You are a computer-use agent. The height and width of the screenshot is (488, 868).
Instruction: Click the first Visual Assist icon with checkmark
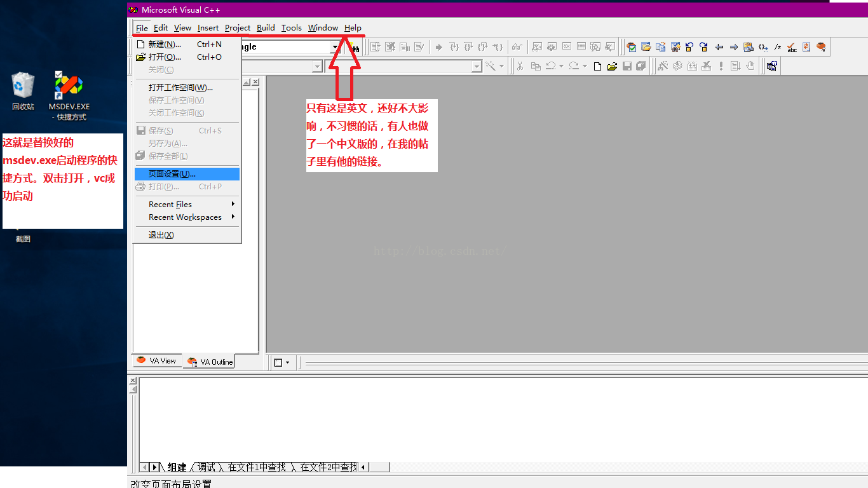pos(631,47)
